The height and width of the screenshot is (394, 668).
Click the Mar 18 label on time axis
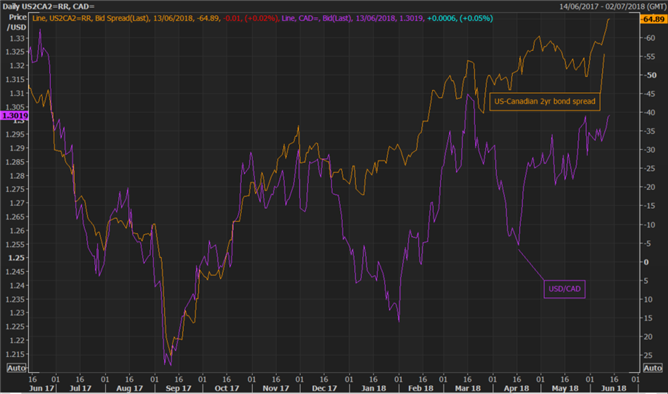[467, 388]
